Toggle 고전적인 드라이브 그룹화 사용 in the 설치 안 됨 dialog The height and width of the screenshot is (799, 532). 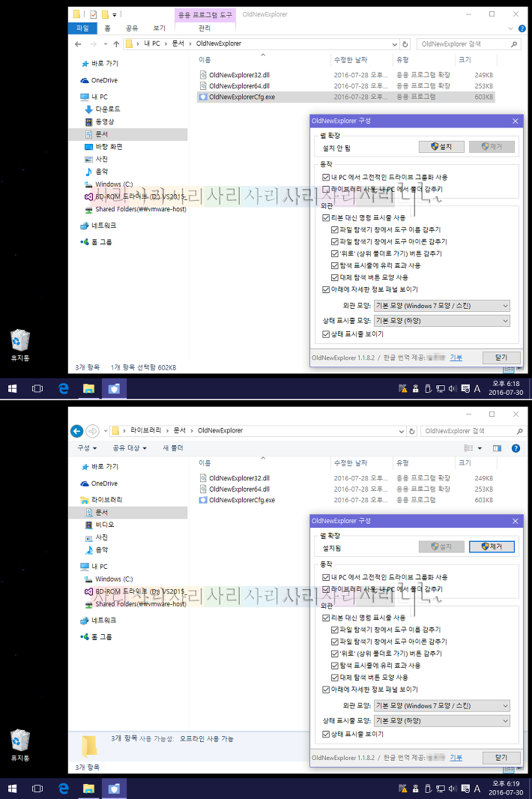[326, 178]
